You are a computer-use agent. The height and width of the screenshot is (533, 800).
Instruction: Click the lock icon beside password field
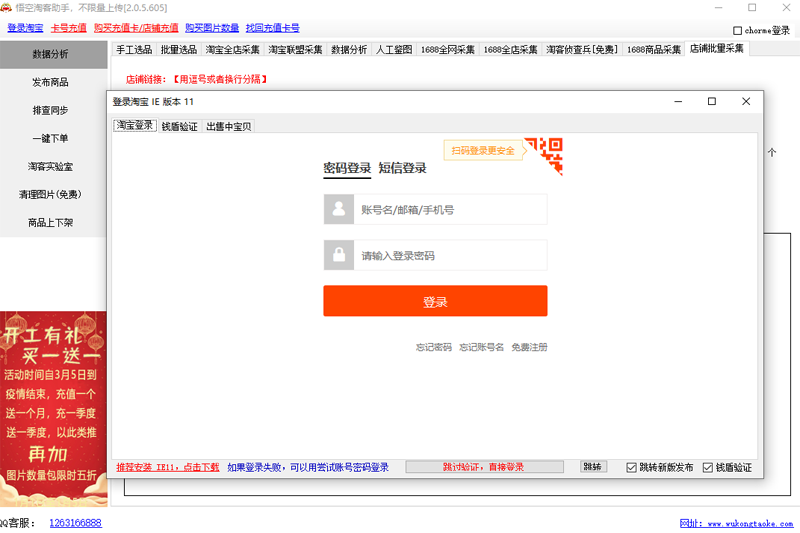pos(339,255)
